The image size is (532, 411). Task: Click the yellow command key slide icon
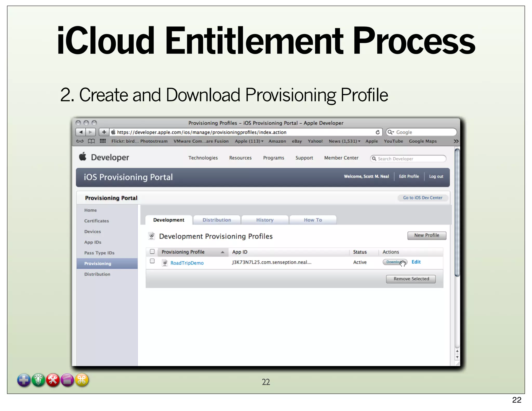tap(82, 380)
